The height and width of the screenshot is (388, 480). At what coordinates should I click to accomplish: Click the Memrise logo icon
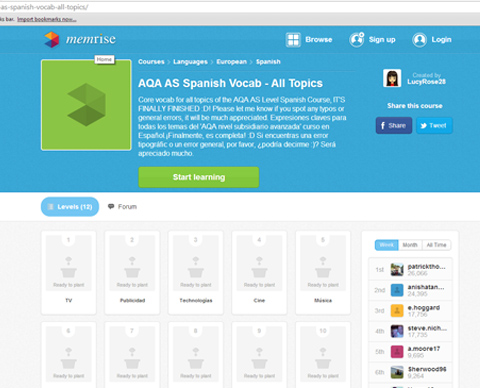point(52,39)
